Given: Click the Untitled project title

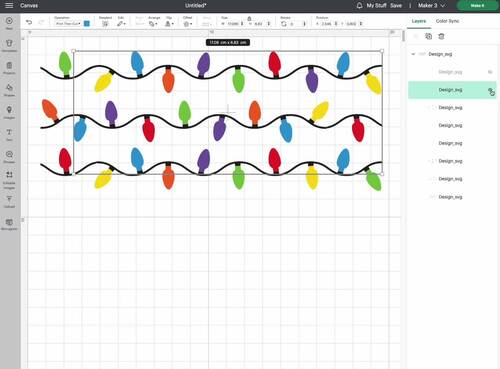Looking at the screenshot, I should [x=196, y=5].
